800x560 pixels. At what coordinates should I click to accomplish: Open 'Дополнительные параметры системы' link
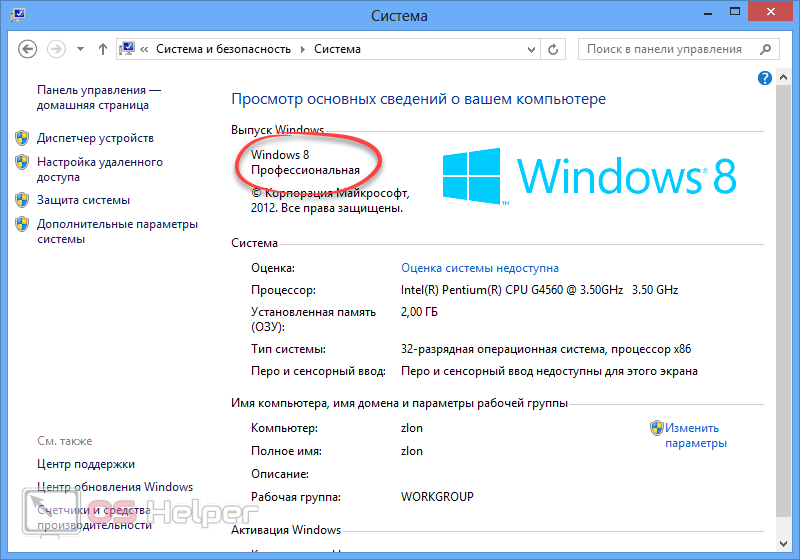pos(117,232)
